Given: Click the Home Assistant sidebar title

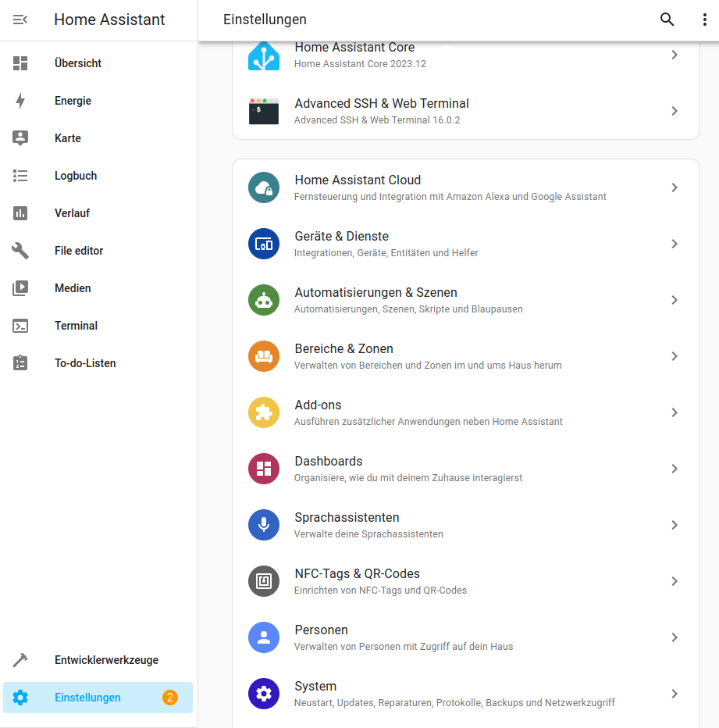Looking at the screenshot, I should 109,20.
